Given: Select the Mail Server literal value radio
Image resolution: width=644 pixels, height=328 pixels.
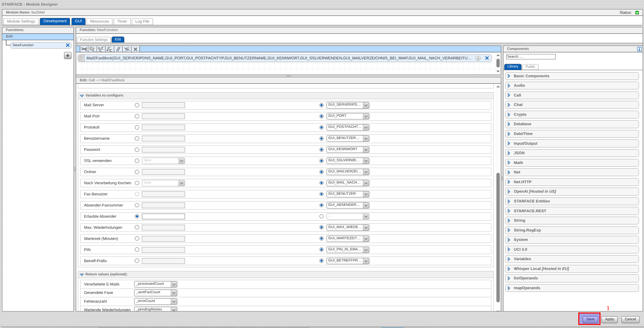Looking at the screenshot, I should [137, 105].
